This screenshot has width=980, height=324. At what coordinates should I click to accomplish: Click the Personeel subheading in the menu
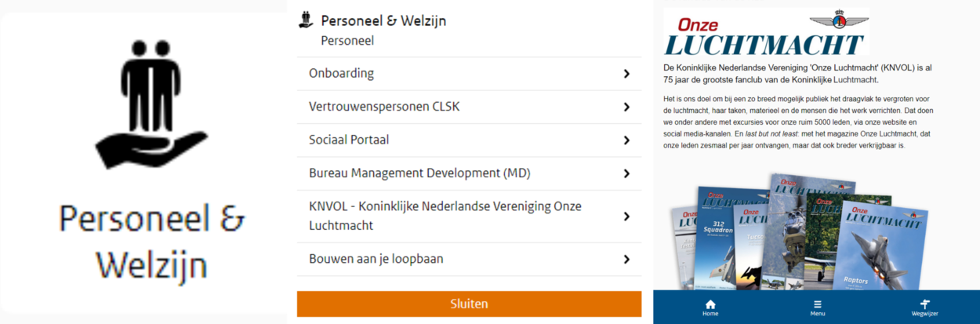tap(347, 41)
